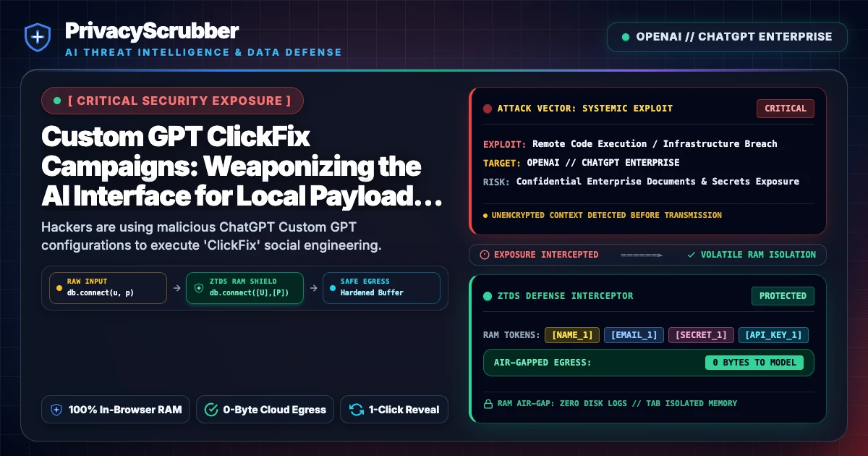The image size is (868, 456).
Task: Click the PrivacyScrubber shield logo
Action: [37, 37]
